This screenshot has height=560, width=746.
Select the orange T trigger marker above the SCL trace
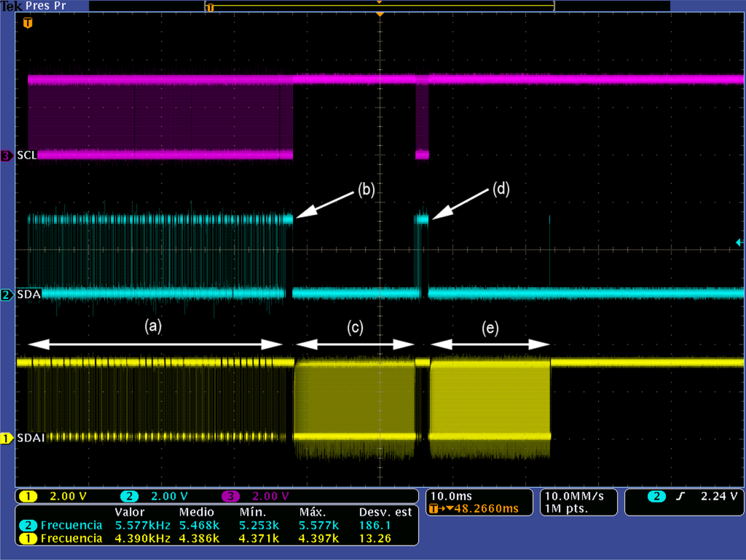28,23
